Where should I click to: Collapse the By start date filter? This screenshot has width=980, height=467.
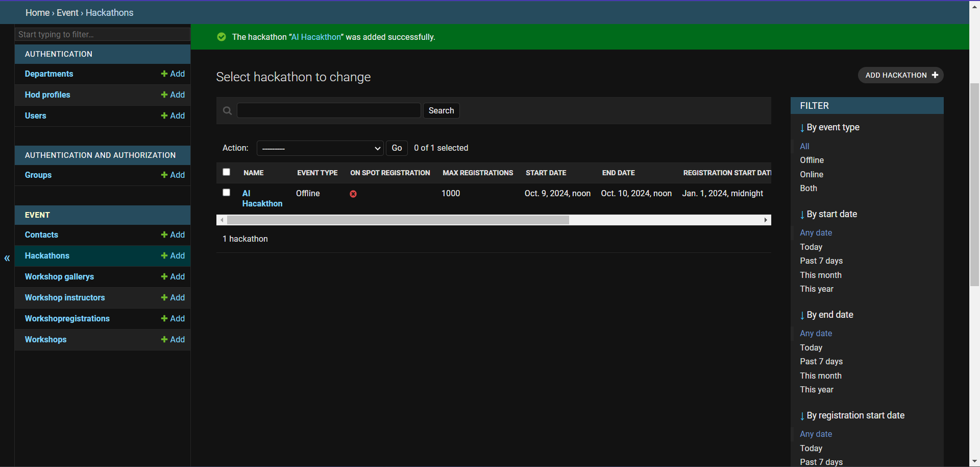(828, 215)
